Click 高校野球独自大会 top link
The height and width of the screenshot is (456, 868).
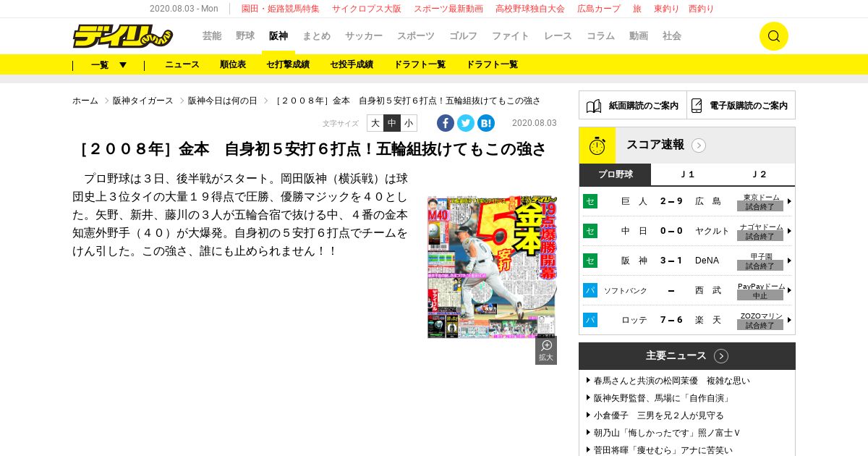530,9
